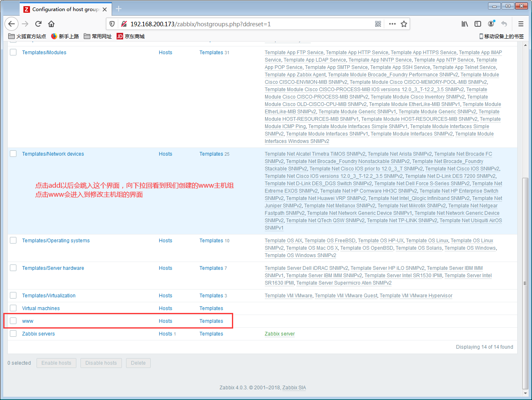
Task: Open page actions three-dot menu
Action: click(392, 24)
